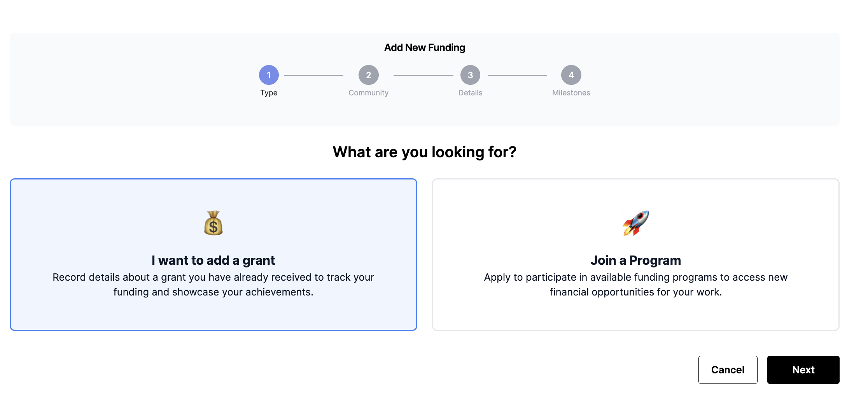This screenshot has height=401, width=868.
Task: Click the Join a Program description text
Action: coord(635,285)
